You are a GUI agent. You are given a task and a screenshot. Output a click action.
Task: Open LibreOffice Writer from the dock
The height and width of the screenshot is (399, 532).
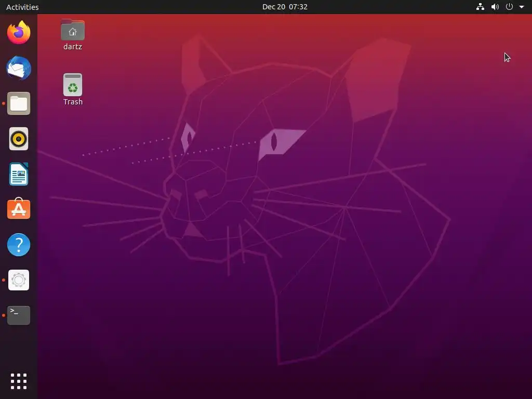click(19, 174)
